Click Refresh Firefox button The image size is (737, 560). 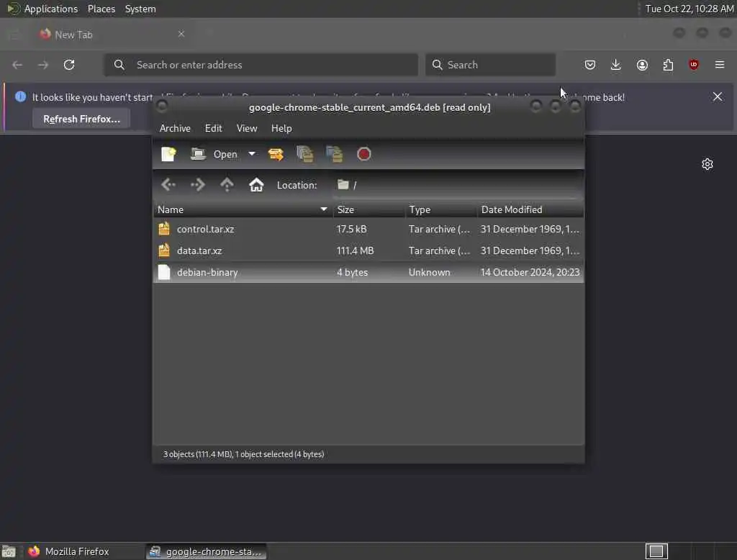click(81, 119)
